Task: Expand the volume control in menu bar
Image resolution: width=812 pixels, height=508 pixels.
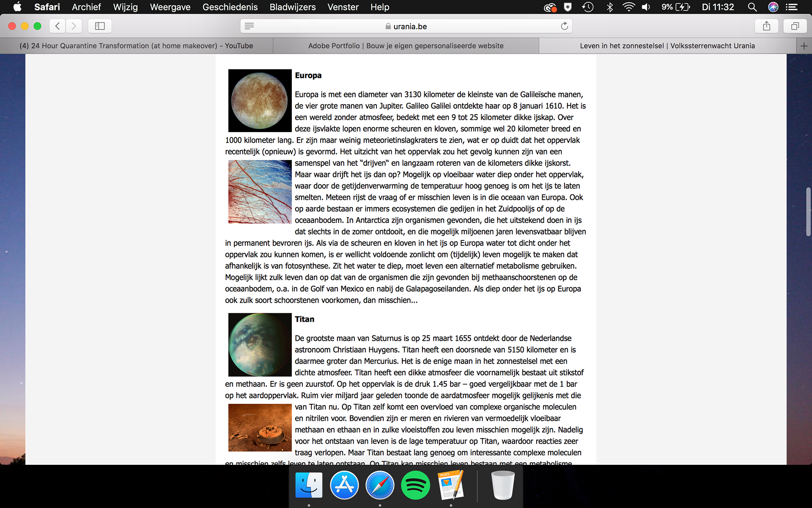Action: [646, 7]
